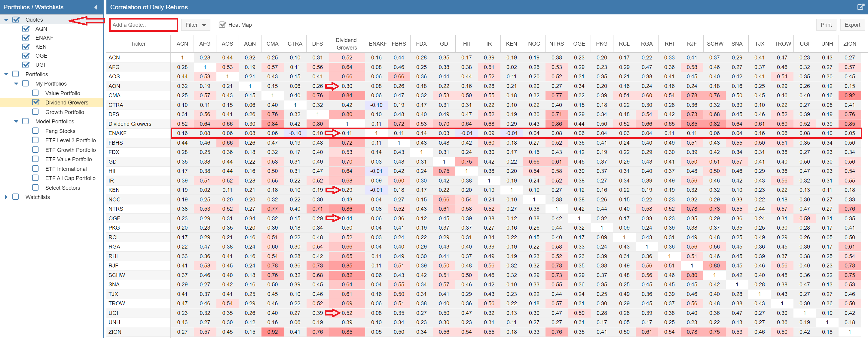Viewport: 868px width, 338px height.
Task: Collapse the My Portfolios group
Action: [x=16, y=83]
